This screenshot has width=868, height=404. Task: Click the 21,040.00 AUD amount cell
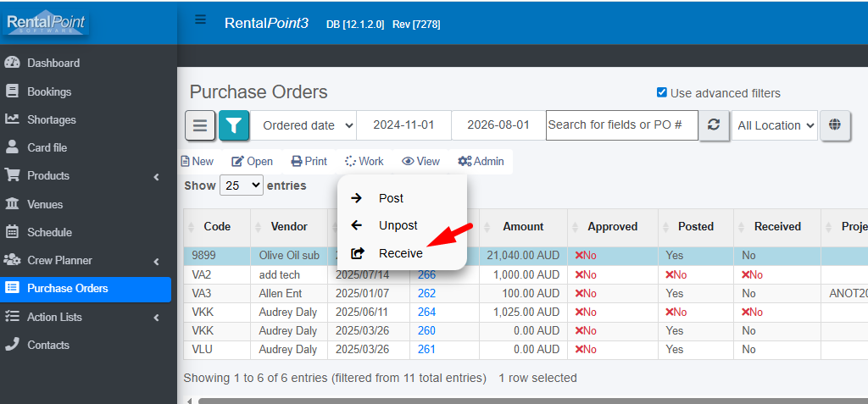point(523,256)
